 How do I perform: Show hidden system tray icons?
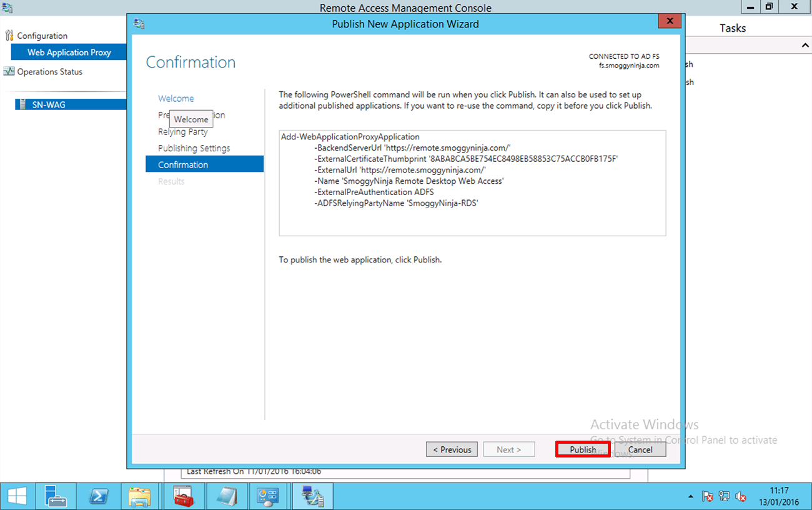[691, 497]
